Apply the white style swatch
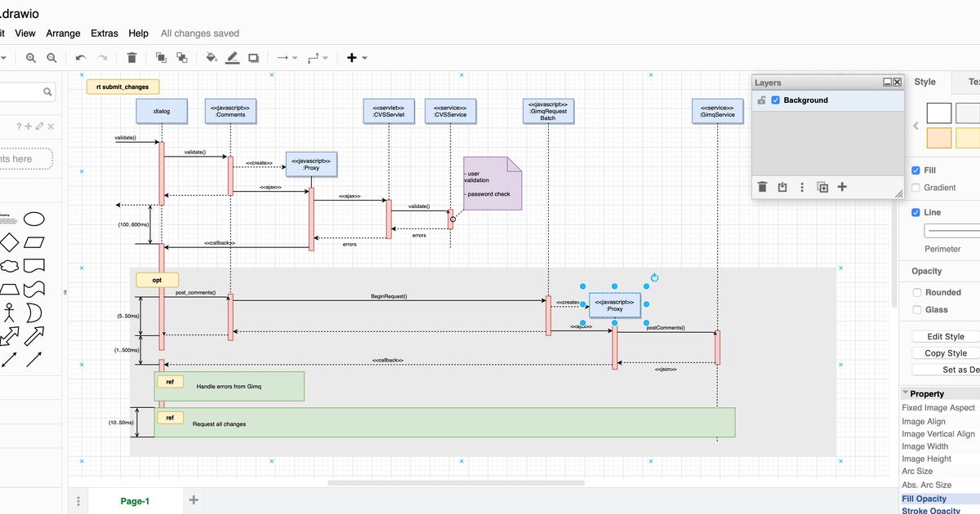The image size is (980, 514). tap(939, 113)
